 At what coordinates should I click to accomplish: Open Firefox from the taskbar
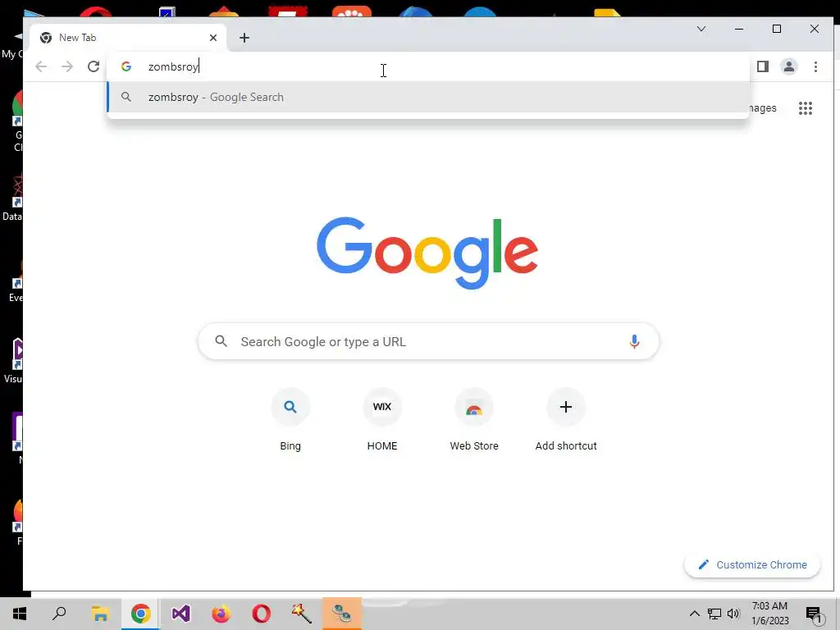click(221, 614)
